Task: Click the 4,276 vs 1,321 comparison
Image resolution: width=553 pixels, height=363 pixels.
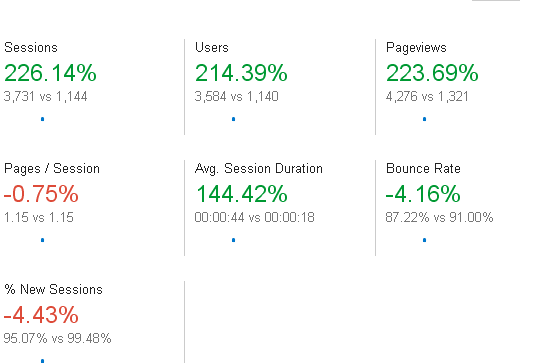Action: [x=427, y=96]
